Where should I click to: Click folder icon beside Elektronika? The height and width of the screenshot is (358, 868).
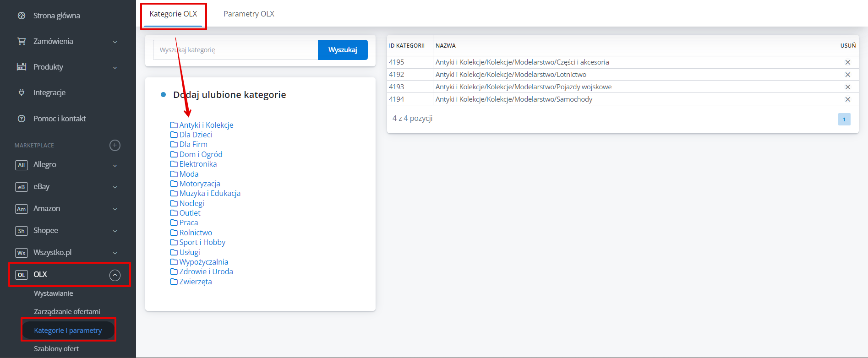174,164
